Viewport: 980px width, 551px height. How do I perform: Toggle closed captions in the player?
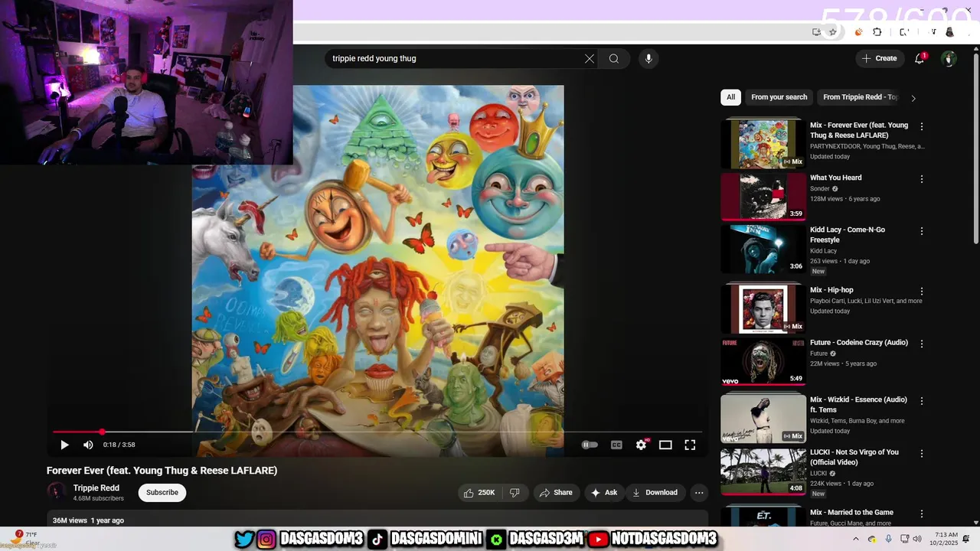click(x=616, y=445)
